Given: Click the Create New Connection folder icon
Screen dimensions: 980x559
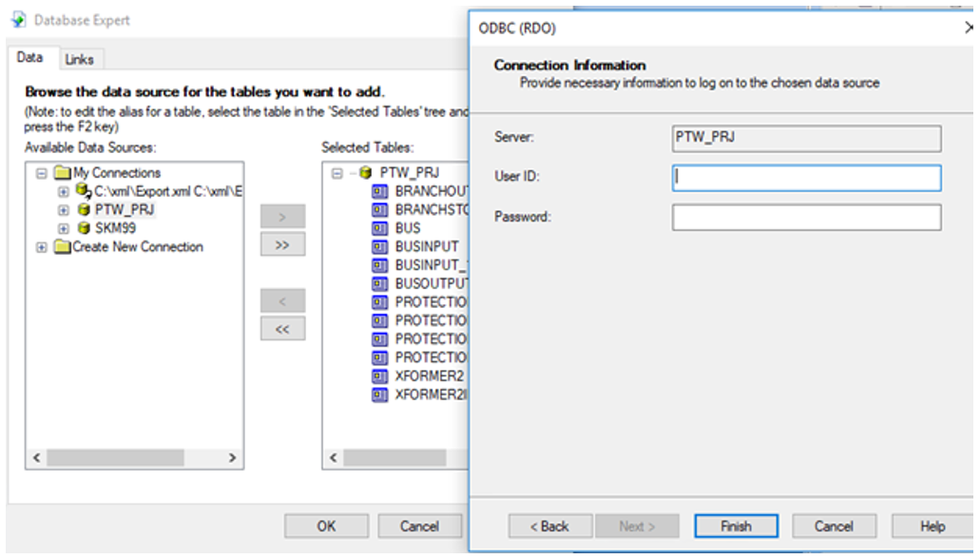Looking at the screenshot, I should (x=63, y=247).
